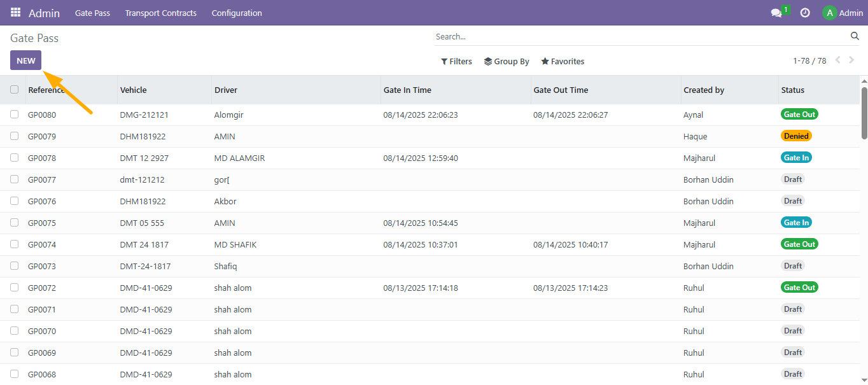Click the Admin user avatar
The height and width of the screenshot is (385, 868).
[829, 13]
